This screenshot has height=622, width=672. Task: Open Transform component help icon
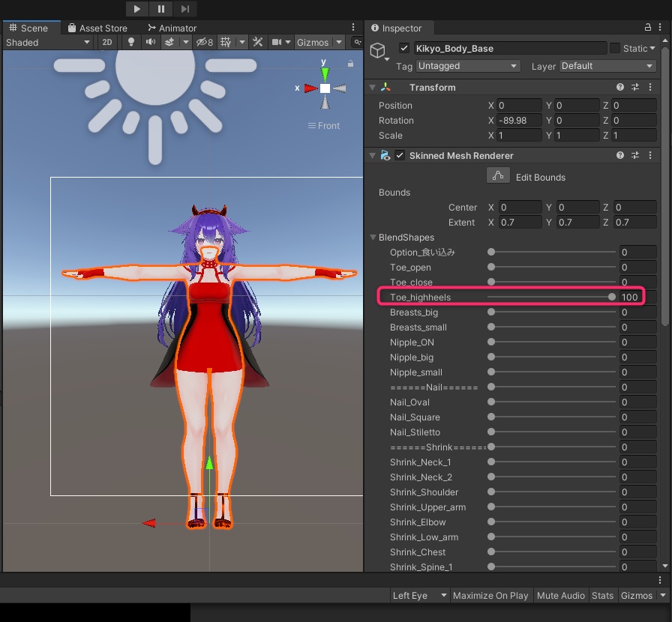[620, 87]
